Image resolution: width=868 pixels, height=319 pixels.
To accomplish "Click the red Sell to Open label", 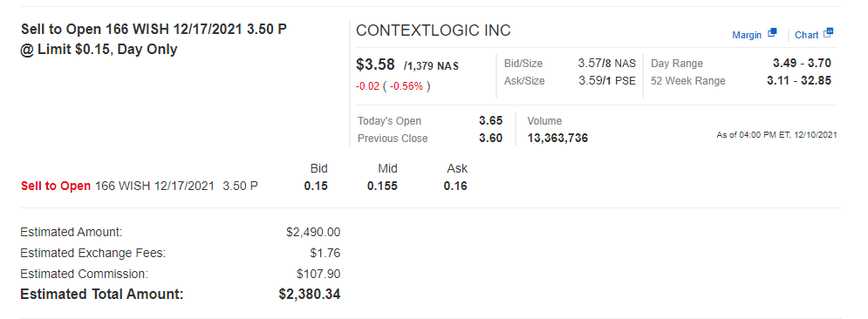I will [x=55, y=187].
